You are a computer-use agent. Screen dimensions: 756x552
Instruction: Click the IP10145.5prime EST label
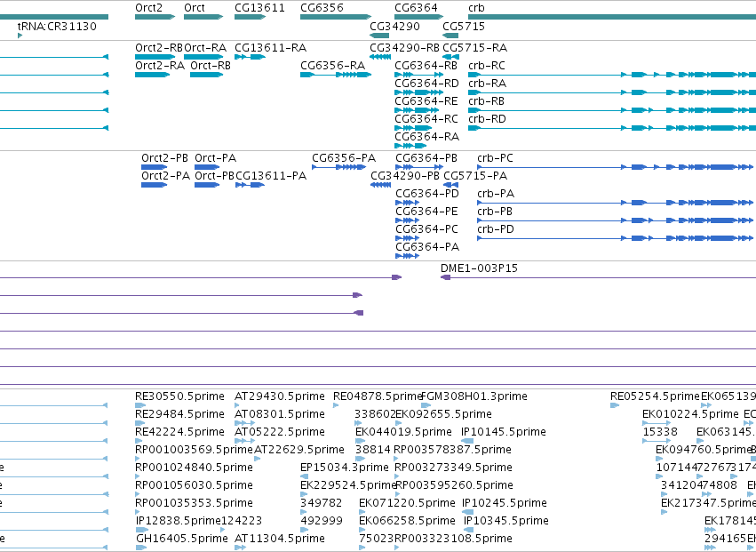504,432
